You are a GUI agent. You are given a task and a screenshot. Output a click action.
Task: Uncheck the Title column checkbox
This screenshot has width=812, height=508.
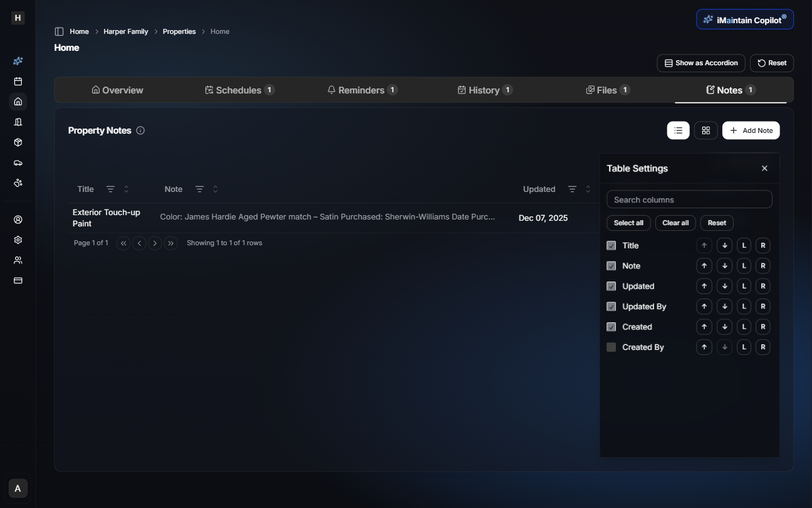point(612,246)
